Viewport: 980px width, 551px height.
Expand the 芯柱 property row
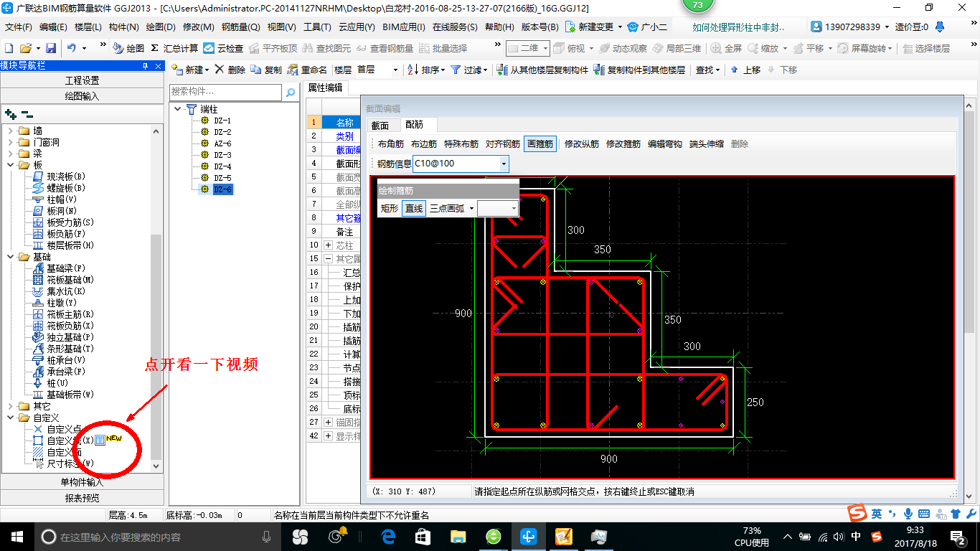click(329, 245)
